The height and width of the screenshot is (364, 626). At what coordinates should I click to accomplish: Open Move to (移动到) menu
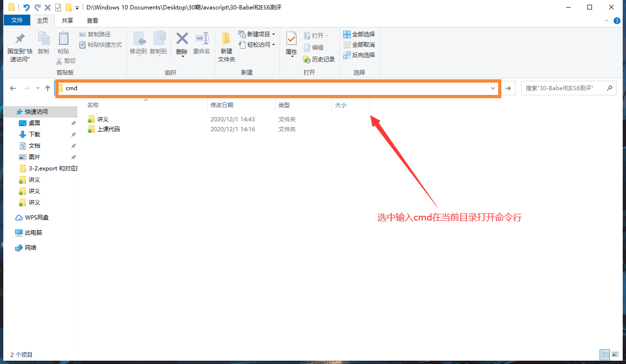point(138,43)
